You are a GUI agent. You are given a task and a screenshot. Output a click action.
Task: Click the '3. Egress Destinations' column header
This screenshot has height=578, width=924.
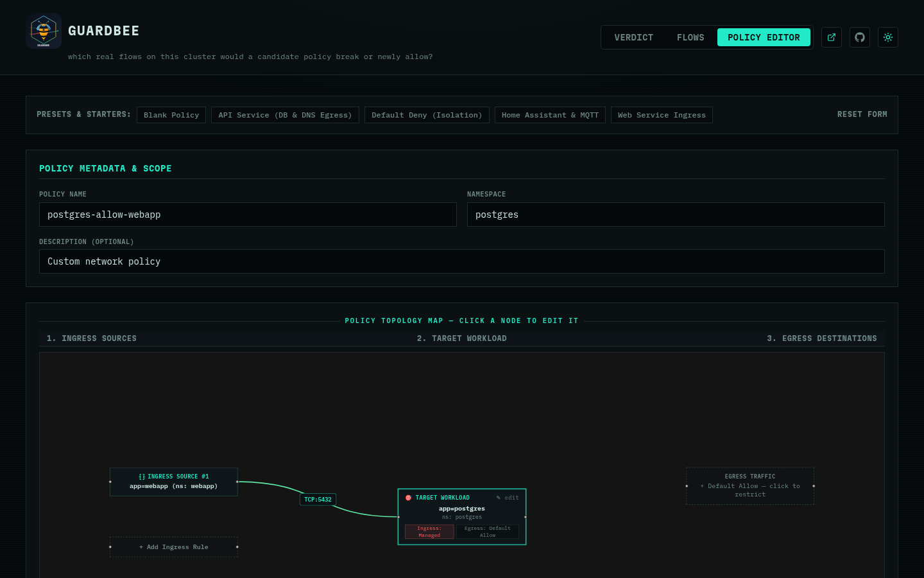click(x=822, y=338)
